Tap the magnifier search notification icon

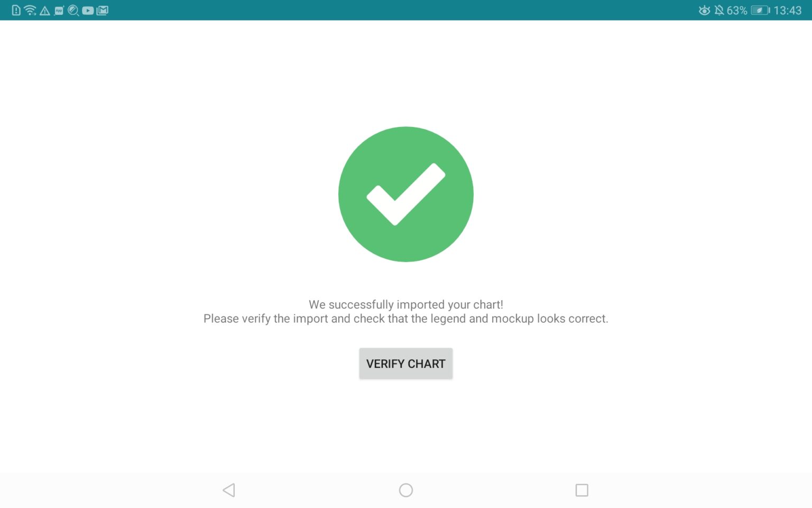pos(73,10)
